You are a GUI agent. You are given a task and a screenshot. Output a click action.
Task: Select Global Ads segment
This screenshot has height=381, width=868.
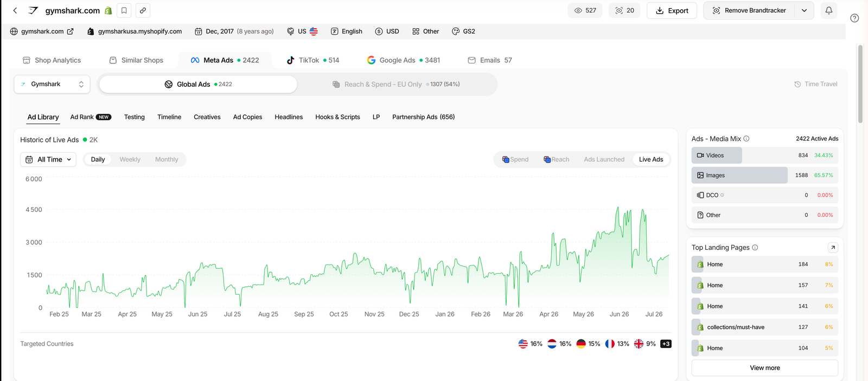pos(198,84)
